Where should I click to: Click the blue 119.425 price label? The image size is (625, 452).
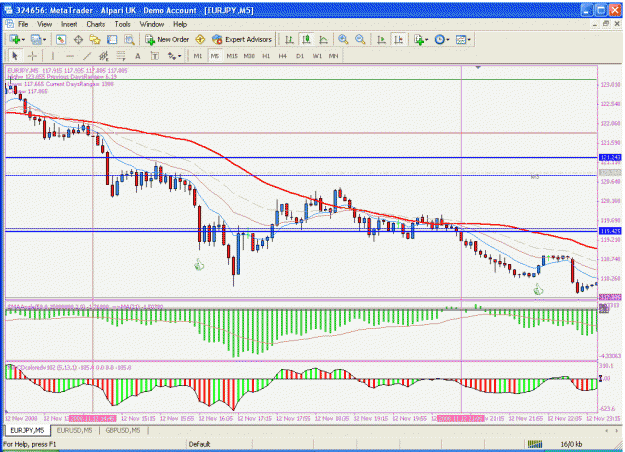[x=610, y=231]
